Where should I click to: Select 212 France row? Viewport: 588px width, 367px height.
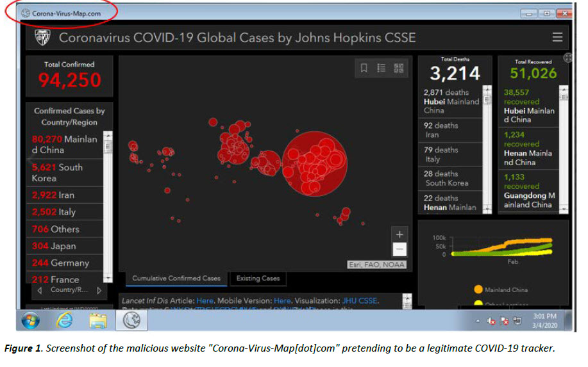point(65,278)
